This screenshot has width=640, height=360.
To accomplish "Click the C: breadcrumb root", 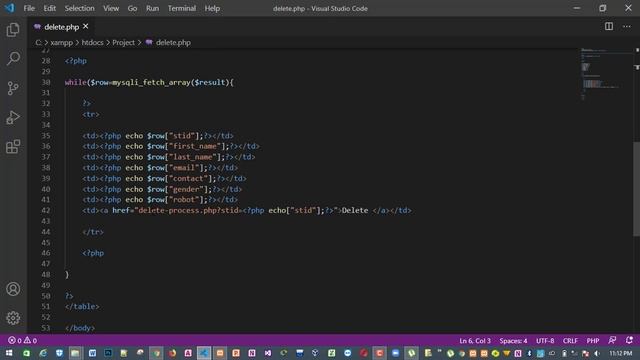I will click(x=38, y=42).
